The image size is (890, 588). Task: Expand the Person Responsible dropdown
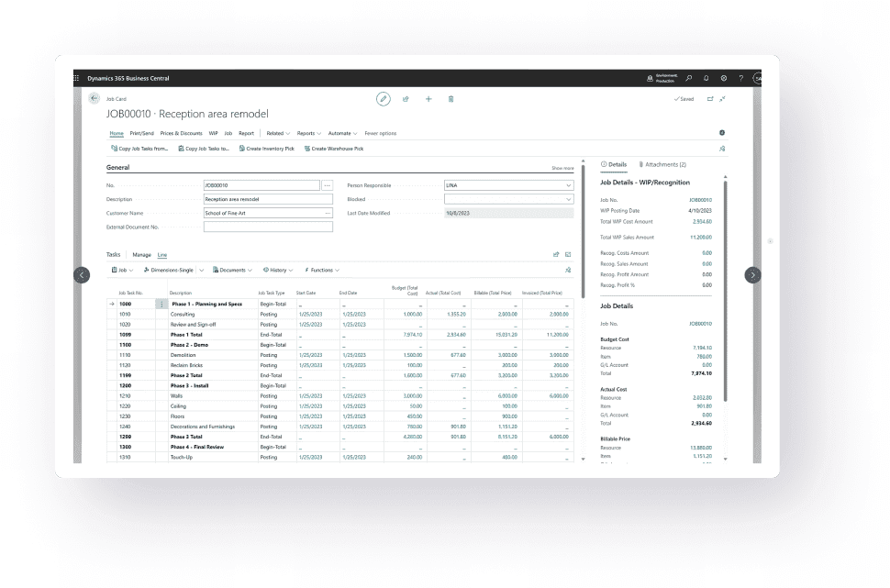pyautogui.click(x=569, y=185)
